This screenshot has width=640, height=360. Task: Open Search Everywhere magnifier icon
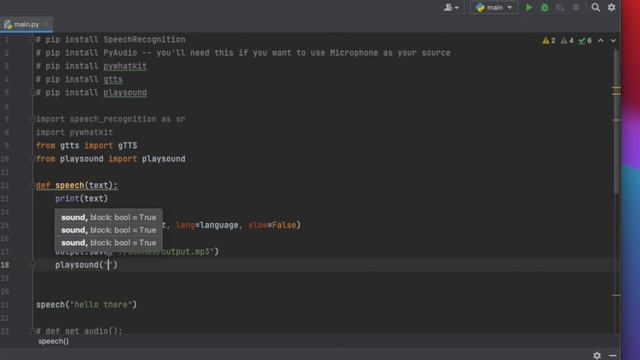point(596,7)
